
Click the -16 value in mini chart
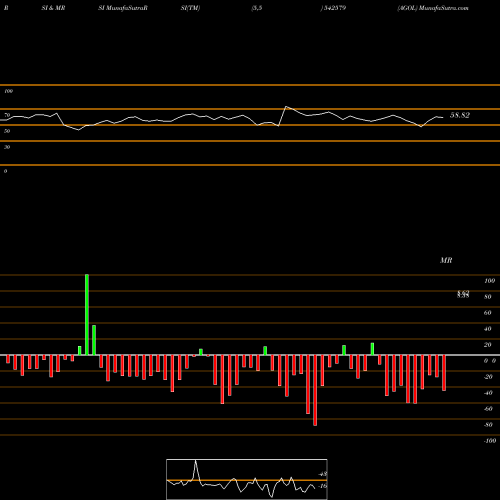322,486
